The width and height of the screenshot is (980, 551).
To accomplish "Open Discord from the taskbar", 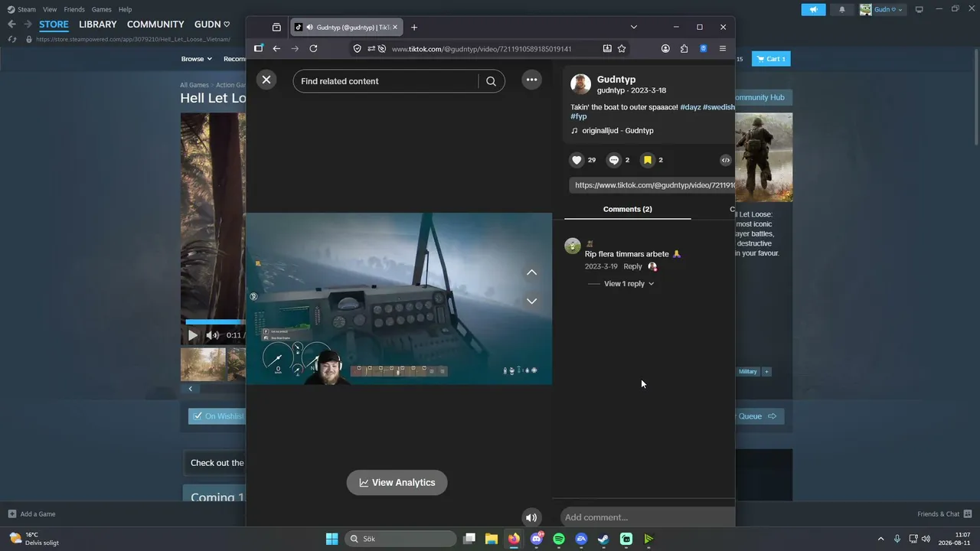I will [x=537, y=539].
